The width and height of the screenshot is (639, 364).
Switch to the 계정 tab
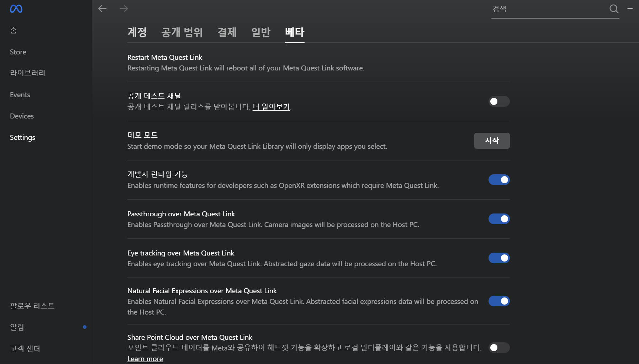[137, 32]
